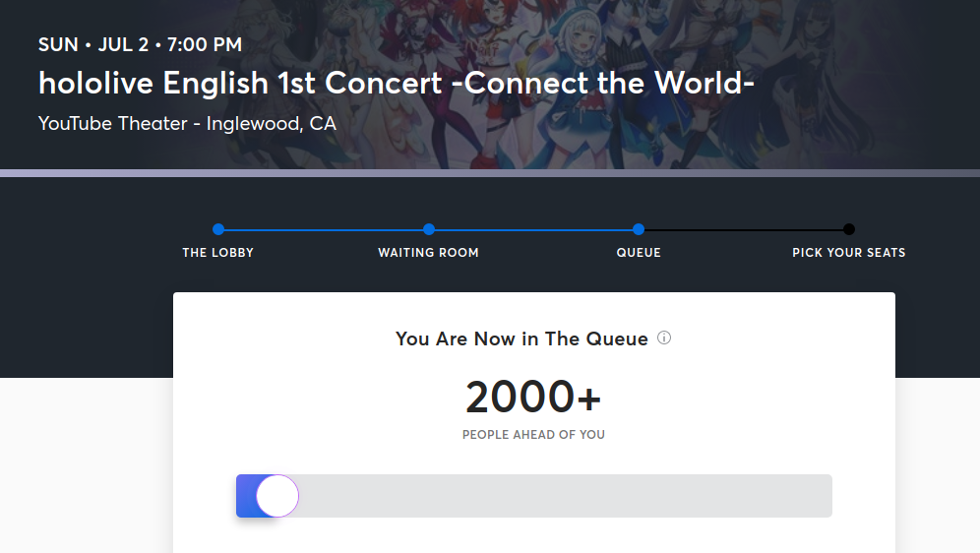Click the Waiting Room step dot
Screen dimensions: 980x553
click(429, 229)
